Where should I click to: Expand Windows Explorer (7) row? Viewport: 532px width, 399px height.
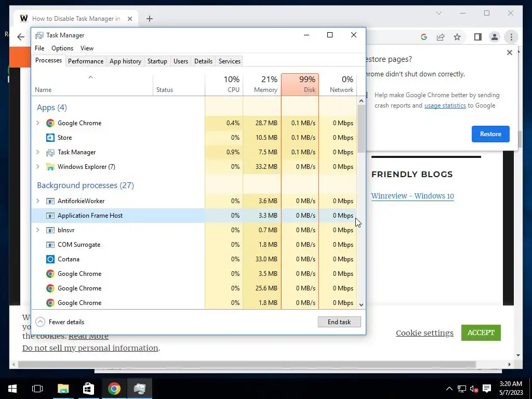click(38, 167)
